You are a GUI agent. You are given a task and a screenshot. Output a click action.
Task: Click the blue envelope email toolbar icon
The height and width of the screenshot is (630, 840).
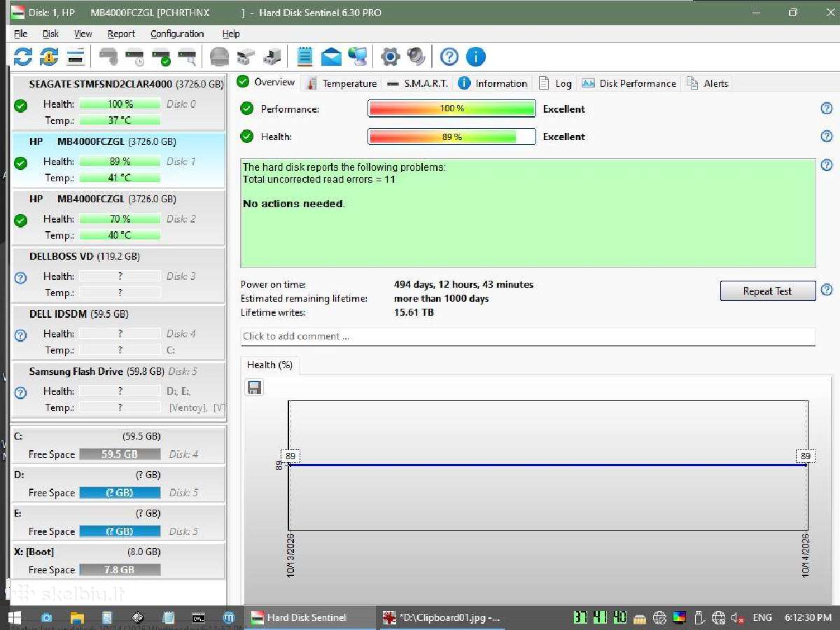[x=331, y=57]
